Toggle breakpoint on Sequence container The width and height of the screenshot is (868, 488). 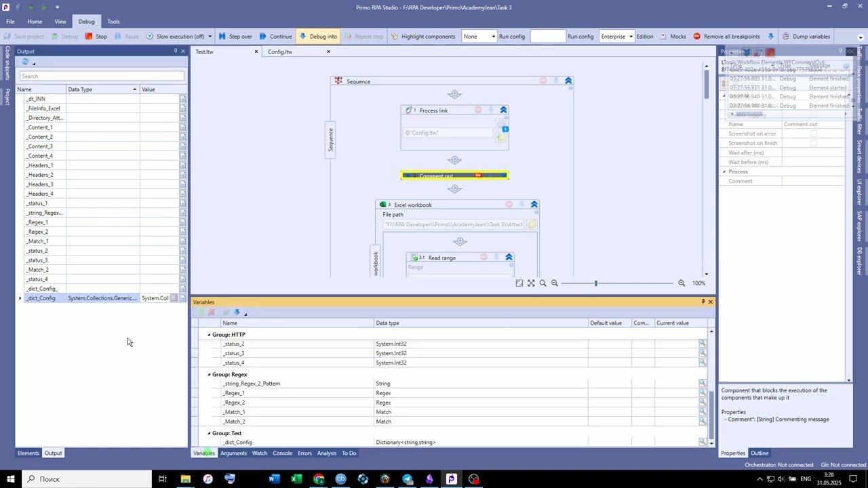(543, 81)
